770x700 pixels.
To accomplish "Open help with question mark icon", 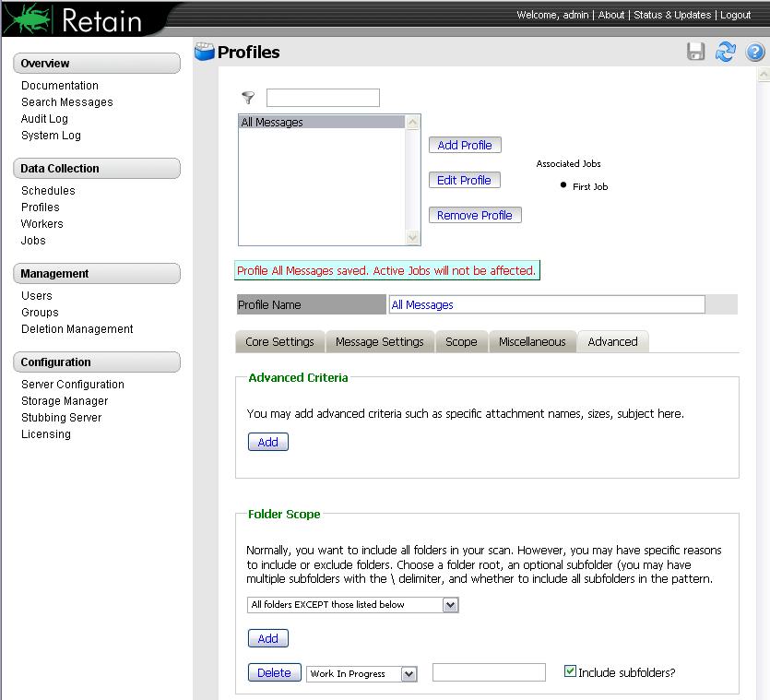I will click(x=754, y=52).
